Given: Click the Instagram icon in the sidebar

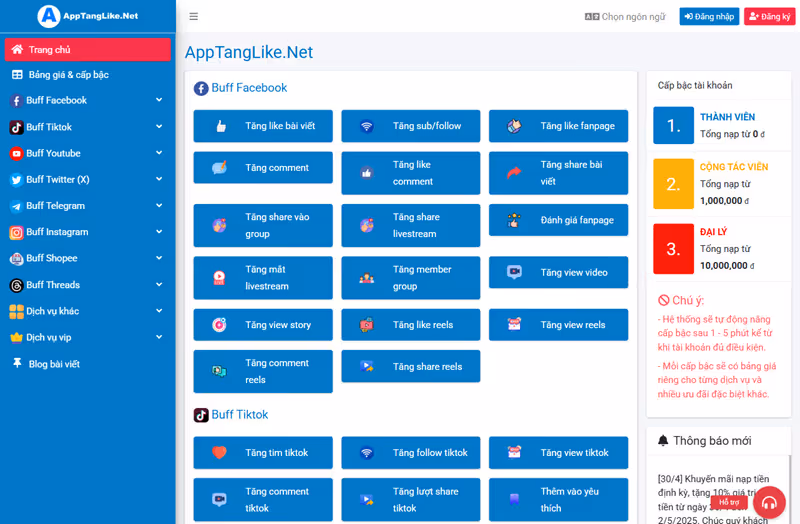Looking at the screenshot, I should click(x=16, y=233).
